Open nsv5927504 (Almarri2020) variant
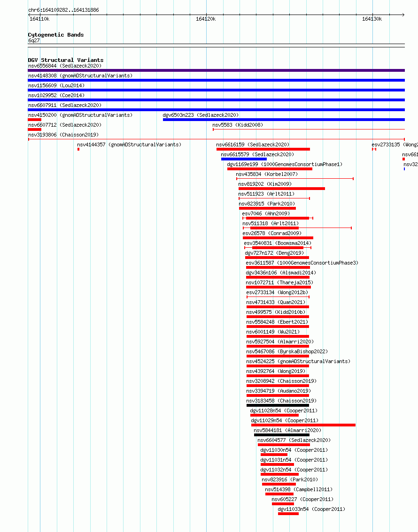The width and height of the screenshot is (418, 532). pyautogui.click(x=280, y=342)
